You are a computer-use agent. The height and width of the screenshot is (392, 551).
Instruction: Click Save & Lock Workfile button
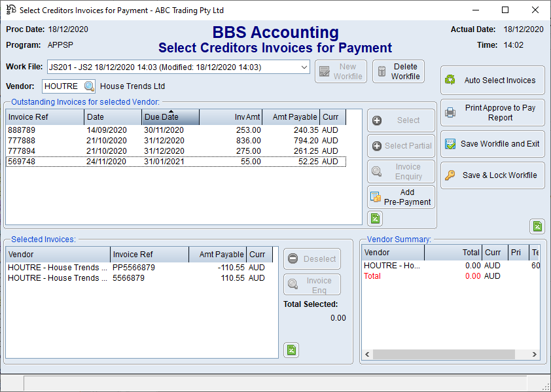point(492,175)
